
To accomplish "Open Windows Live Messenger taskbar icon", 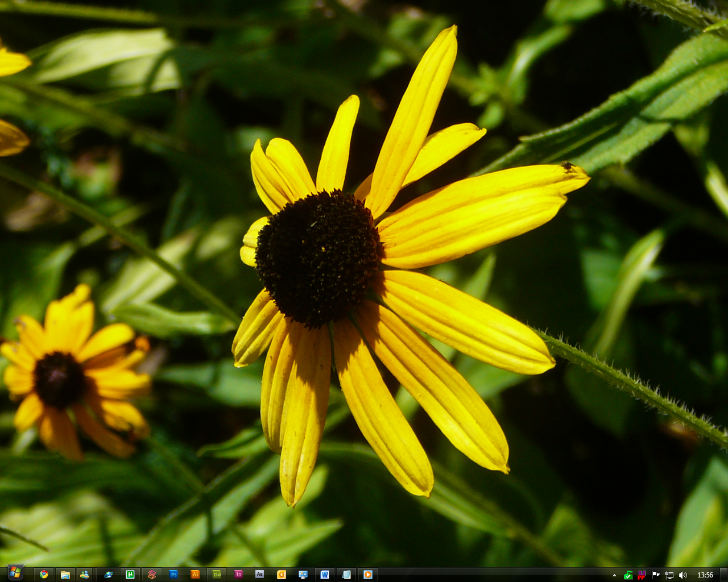I will click(85, 575).
